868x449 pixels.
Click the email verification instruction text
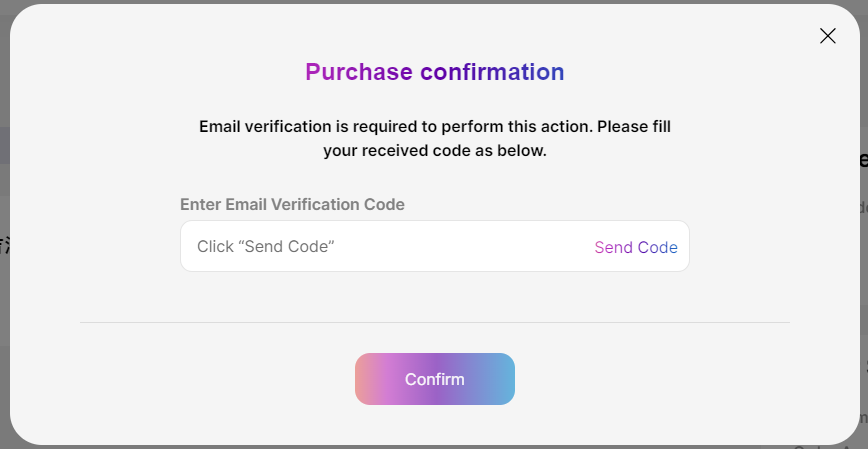[x=434, y=127]
